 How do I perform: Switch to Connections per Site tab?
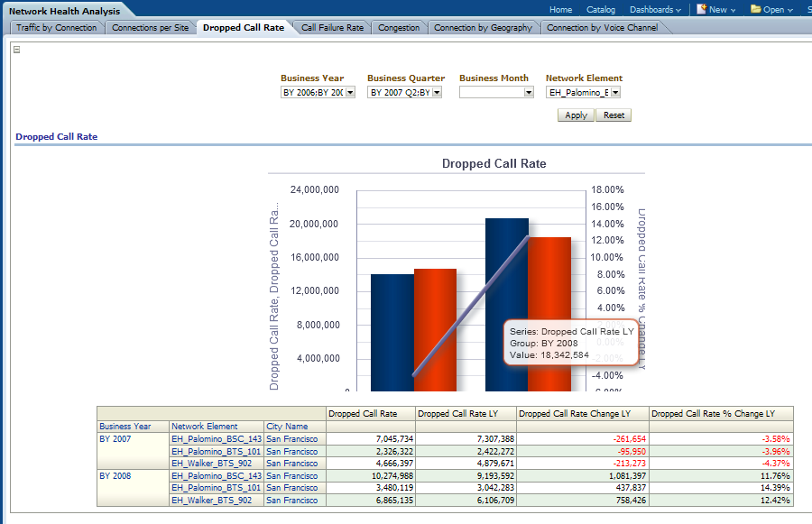click(x=150, y=27)
